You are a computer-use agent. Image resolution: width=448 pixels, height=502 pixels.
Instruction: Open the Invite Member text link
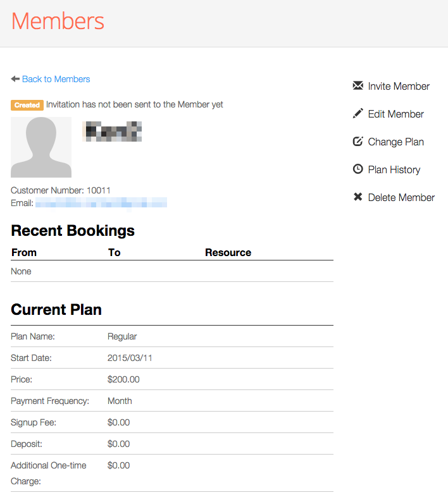[399, 86]
